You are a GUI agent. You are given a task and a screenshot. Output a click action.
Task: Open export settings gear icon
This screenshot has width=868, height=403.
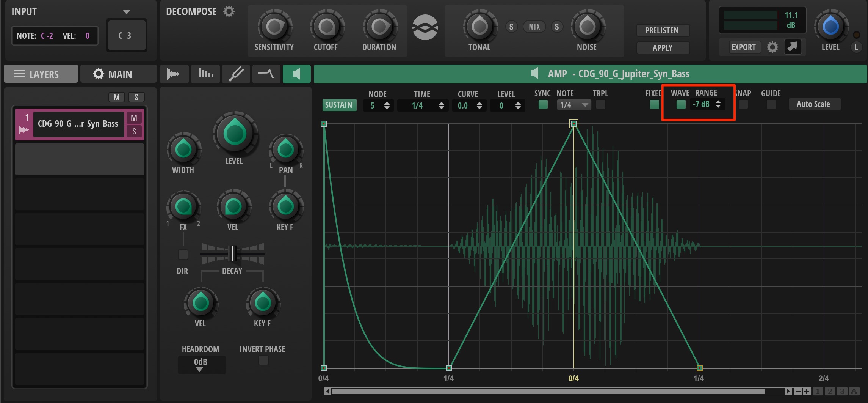tap(772, 47)
